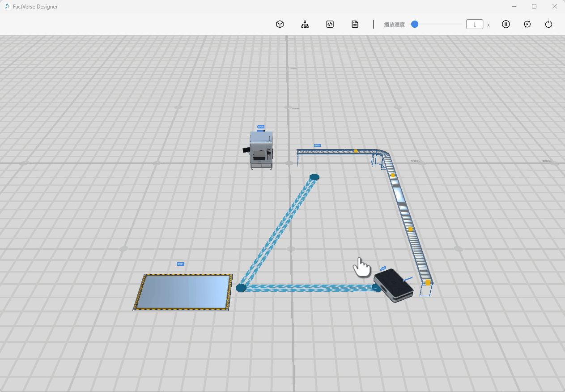Screen dimensions: 565x392
Task: Click the 3D cube model icon
Action: [x=280, y=24]
